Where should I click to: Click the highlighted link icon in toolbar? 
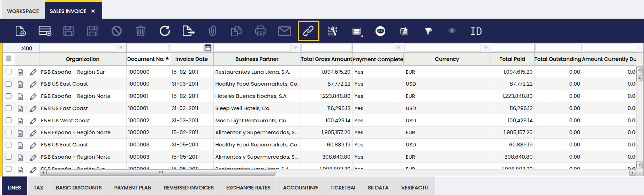point(308,31)
